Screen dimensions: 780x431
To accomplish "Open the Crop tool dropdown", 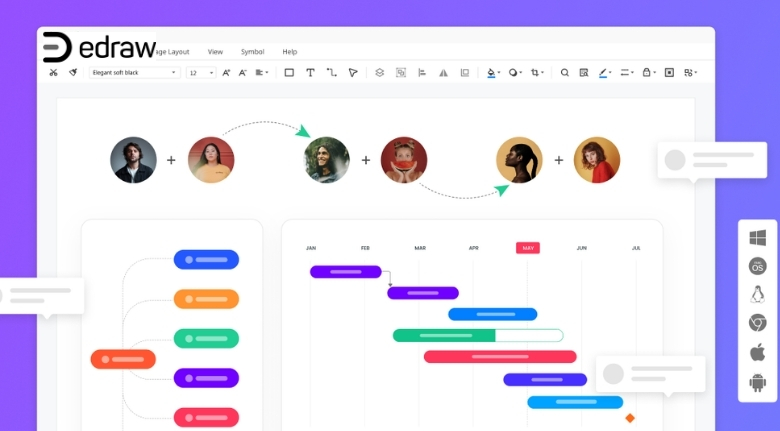I will point(537,73).
